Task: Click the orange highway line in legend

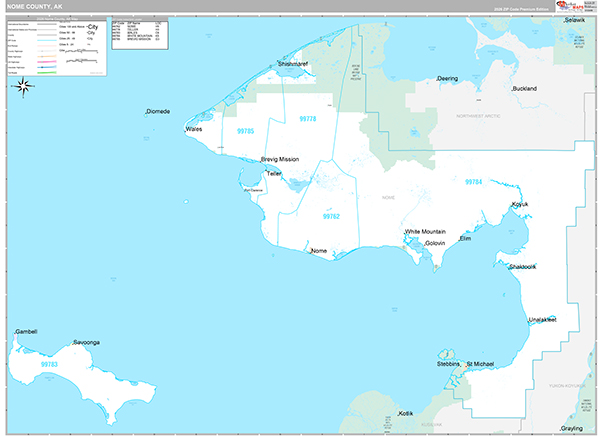Action: pos(47,56)
